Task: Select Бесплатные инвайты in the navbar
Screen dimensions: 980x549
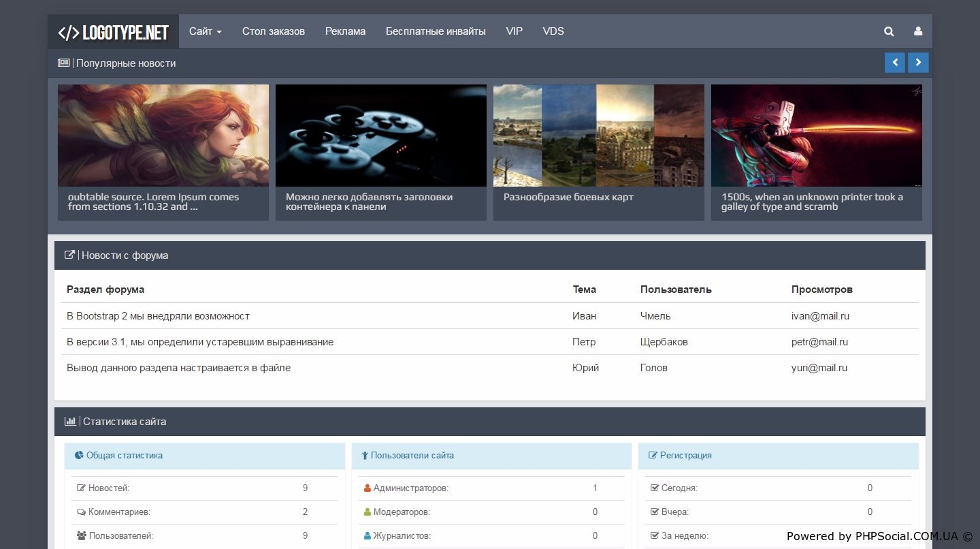Action: pos(436,31)
